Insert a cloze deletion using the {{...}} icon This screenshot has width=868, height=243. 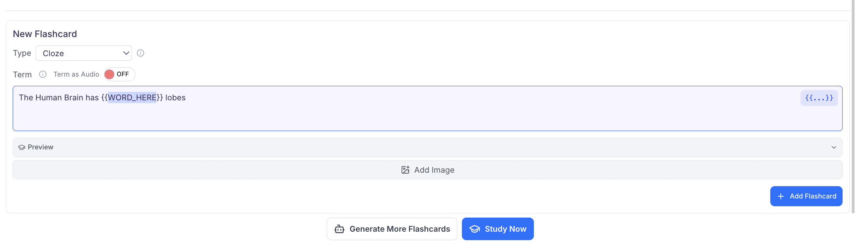coord(819,98)
